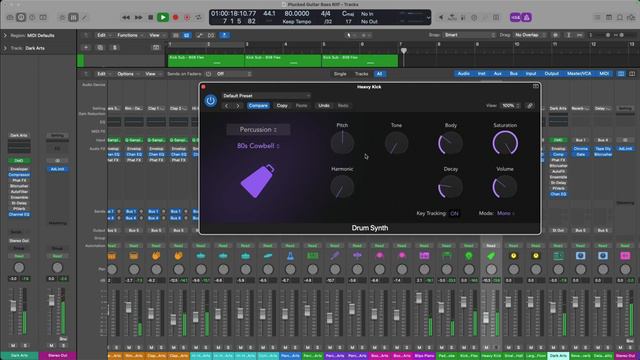Toggle the purple Metronome button
Viewport: 640px width, 360px height.
click(526, 18)
